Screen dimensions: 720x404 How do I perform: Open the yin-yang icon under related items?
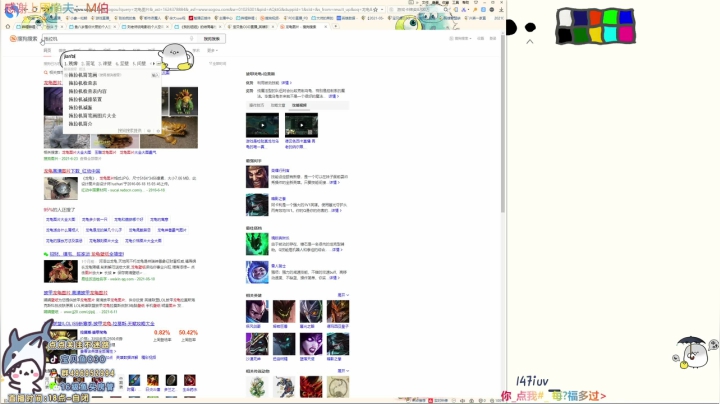click(x=338, y=387)
